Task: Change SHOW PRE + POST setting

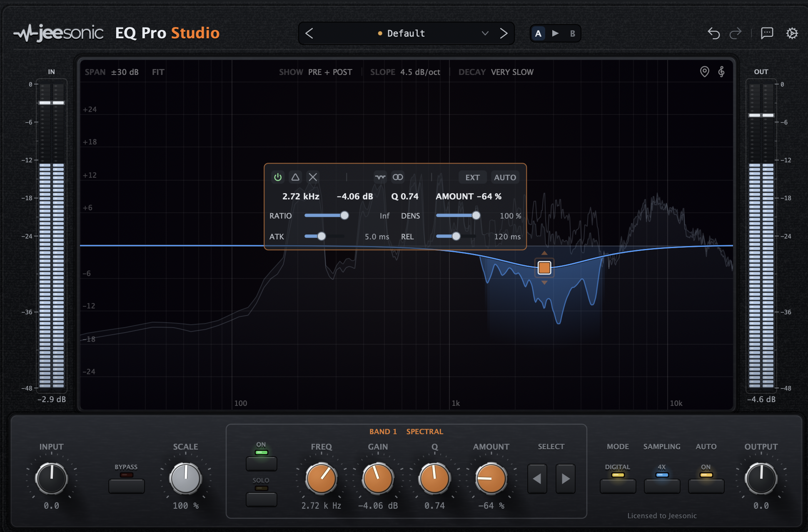Action: click(x=316, y=72)
